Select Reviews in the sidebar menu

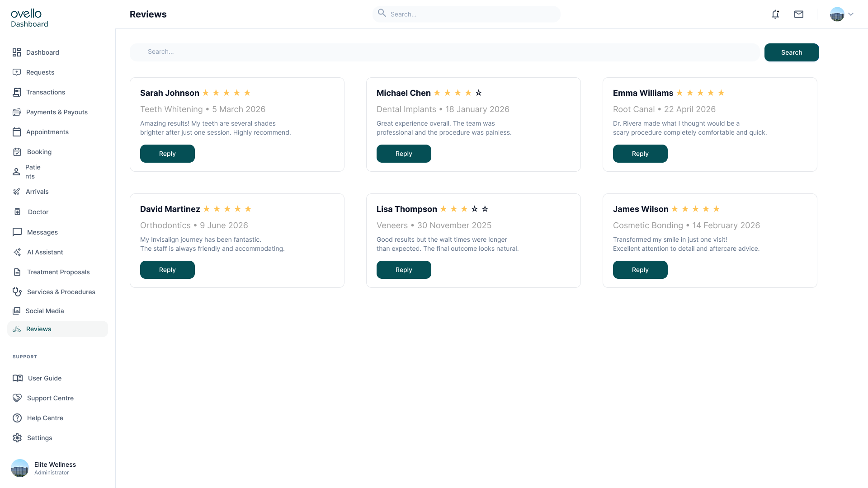(57, 329)
